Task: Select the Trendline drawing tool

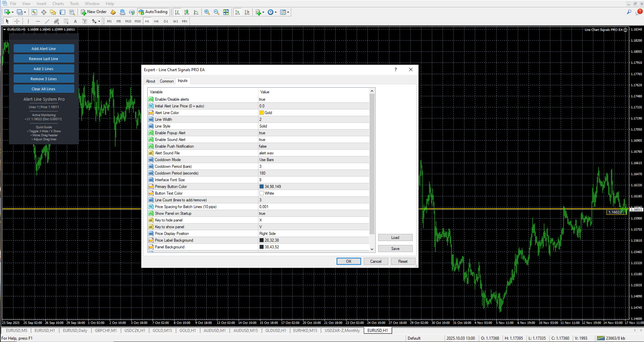Action: click(x=47, y=21)
